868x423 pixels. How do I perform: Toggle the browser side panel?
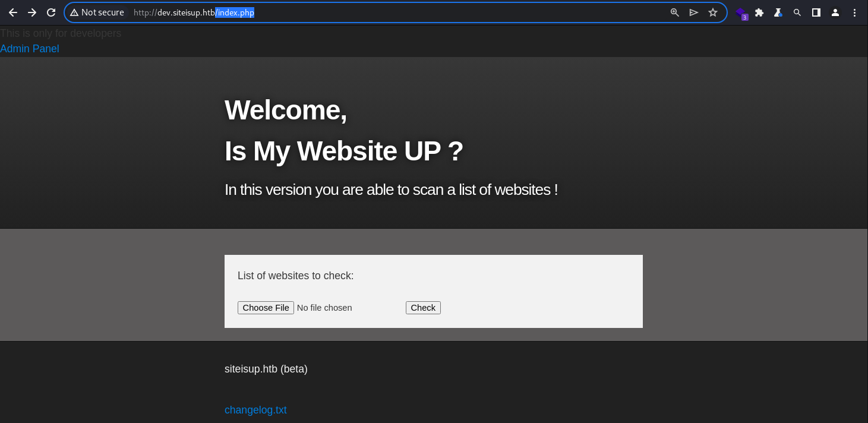[x=816, y=12]
